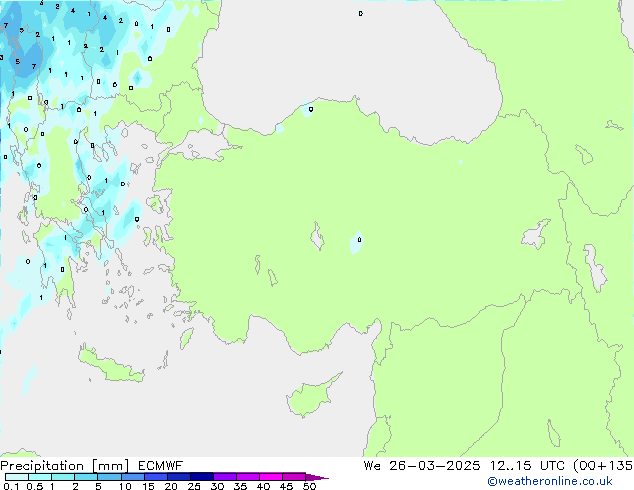Click the "We 26-03-2025" date text
634x490 pixels.
[x=422, y=466]
